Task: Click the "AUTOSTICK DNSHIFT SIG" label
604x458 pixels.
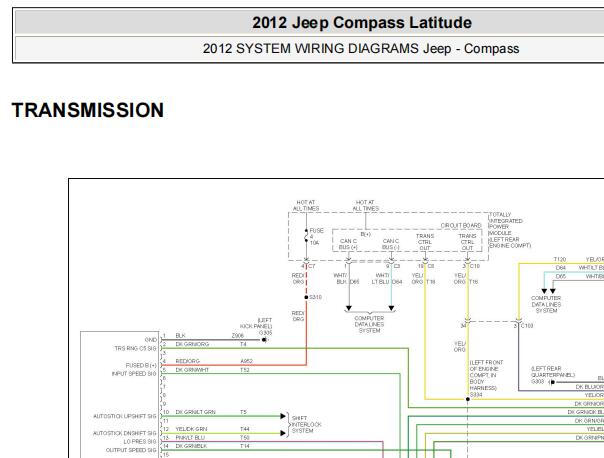Action: click(x=125, y=433)
